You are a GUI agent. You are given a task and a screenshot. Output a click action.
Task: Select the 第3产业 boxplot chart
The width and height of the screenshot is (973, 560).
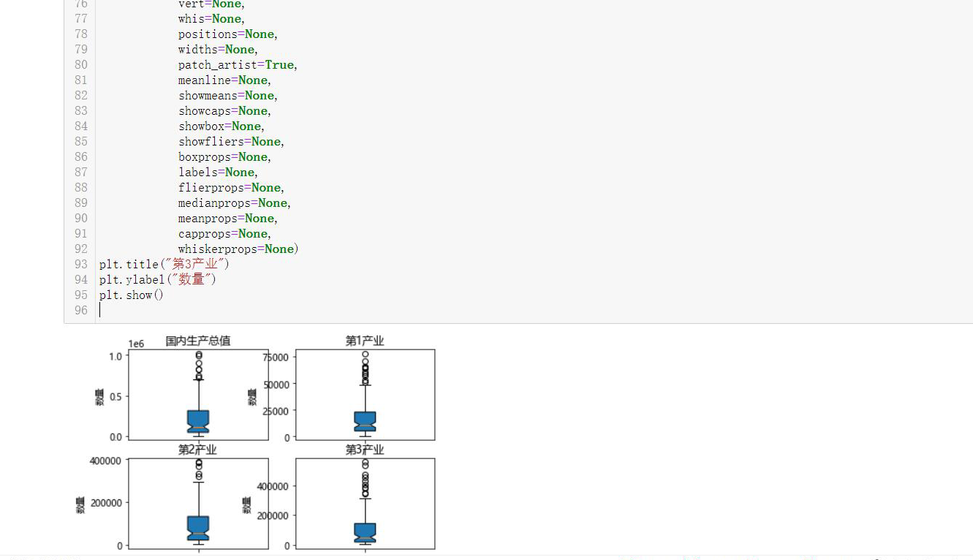pos(366,504)
